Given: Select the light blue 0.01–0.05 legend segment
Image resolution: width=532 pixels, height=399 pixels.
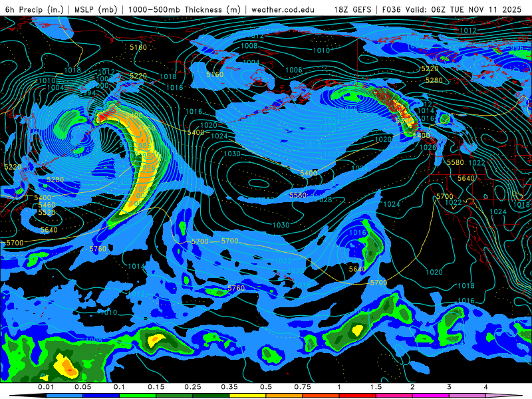Looking at the screenshot, I should pos(65,396).
